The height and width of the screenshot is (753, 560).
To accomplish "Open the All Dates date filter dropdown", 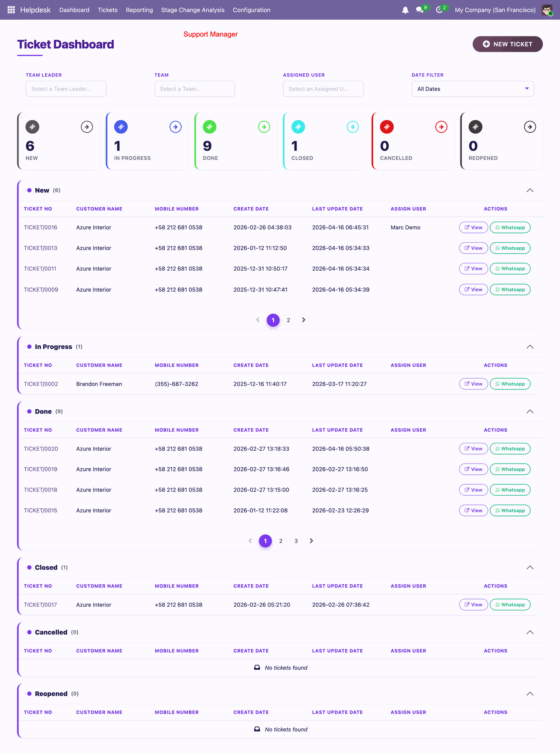I will coord(473,89).
